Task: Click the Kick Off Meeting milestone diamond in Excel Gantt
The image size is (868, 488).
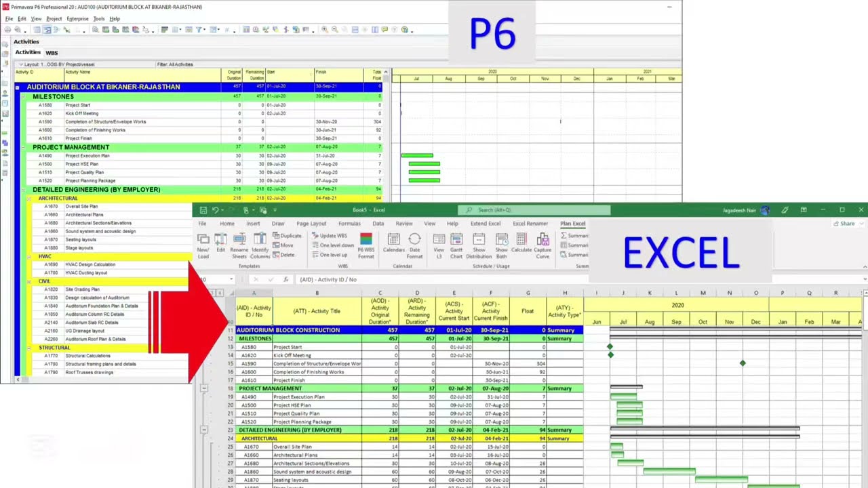Action: (x=611, y=355)
